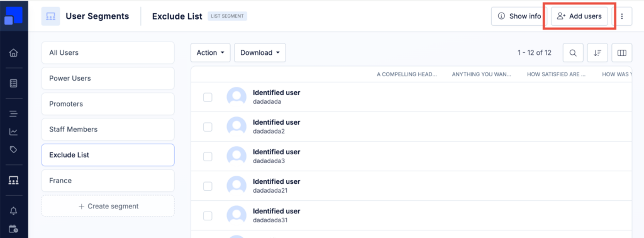Screen dimensions: 644x238
Task: Click the search magnifier icon above table
Action: tap(573, 53)
